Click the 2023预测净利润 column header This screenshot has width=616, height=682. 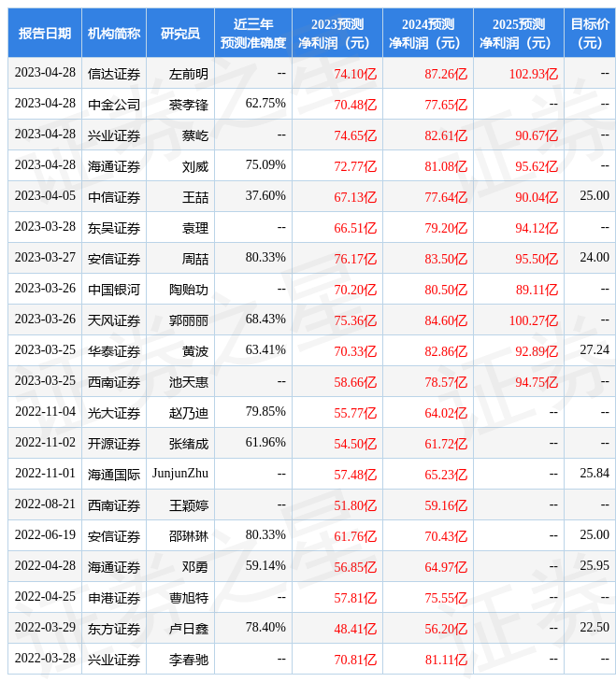point(337,33)
